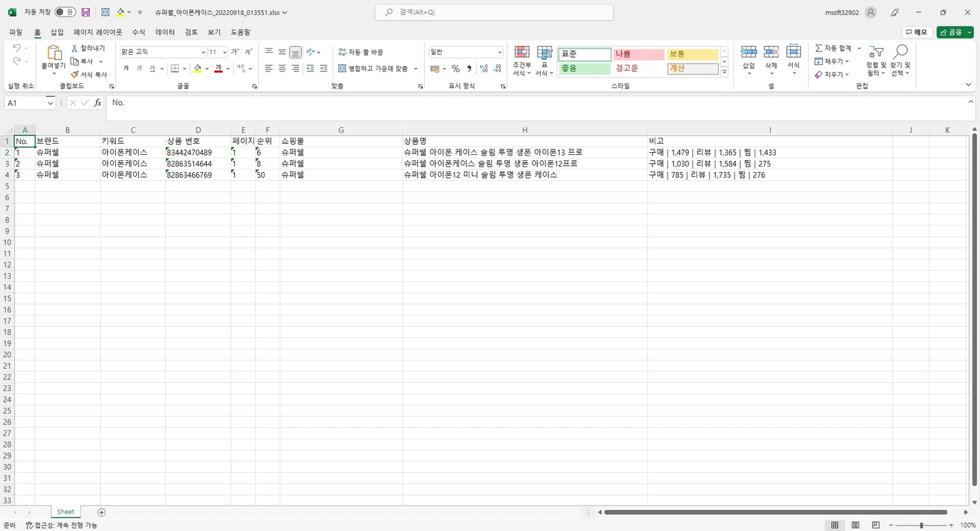Collapse the ribbon with chevron

click(968, 85)
